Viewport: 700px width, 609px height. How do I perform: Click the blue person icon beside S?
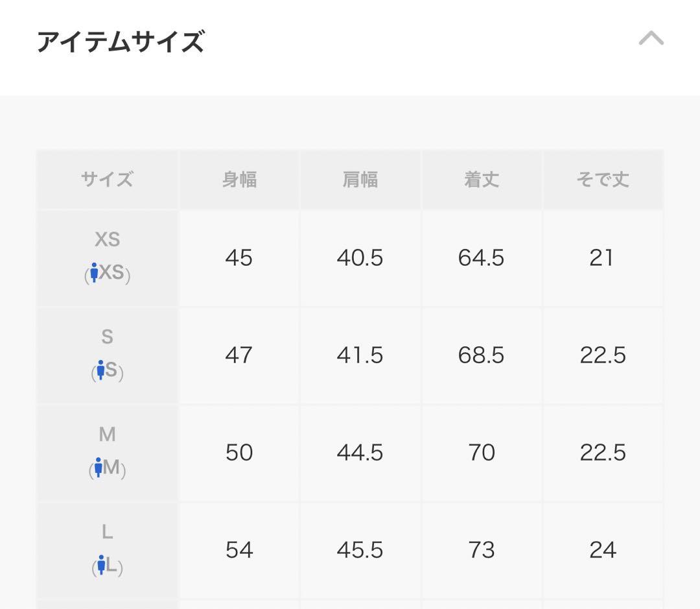coord(101,370)
